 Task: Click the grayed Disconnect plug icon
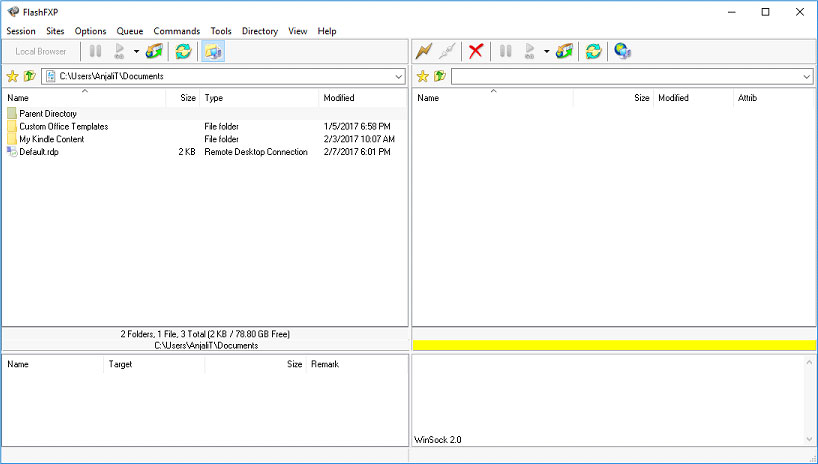[447, 51]
